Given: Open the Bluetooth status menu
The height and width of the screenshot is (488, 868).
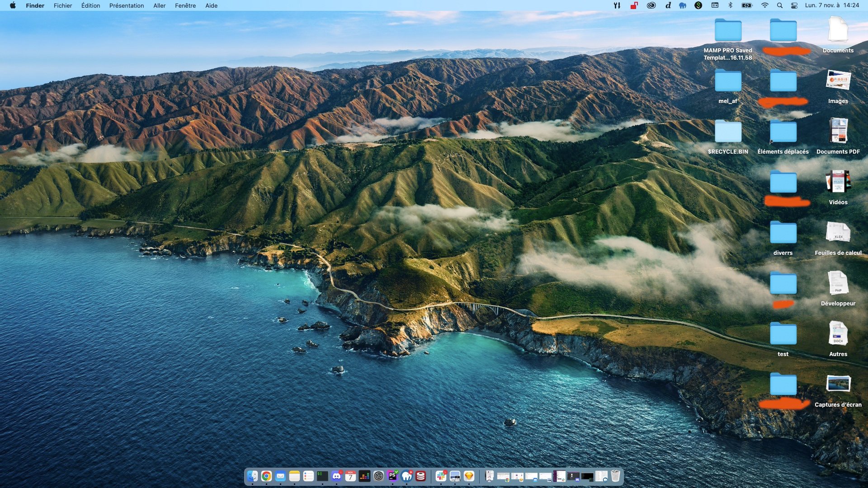Looking at the screenshot, I should (x=730, y=5).
